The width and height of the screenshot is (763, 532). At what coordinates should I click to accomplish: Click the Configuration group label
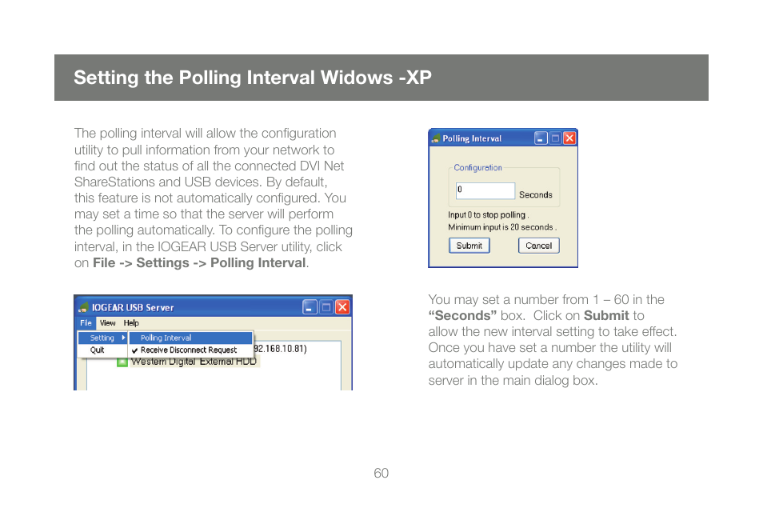click(x=477, y=167)
